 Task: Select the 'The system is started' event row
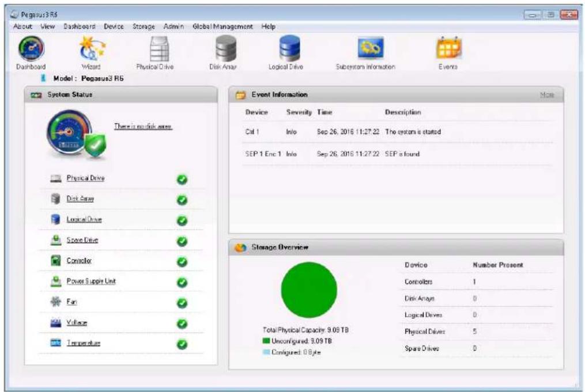coord(397,132)
